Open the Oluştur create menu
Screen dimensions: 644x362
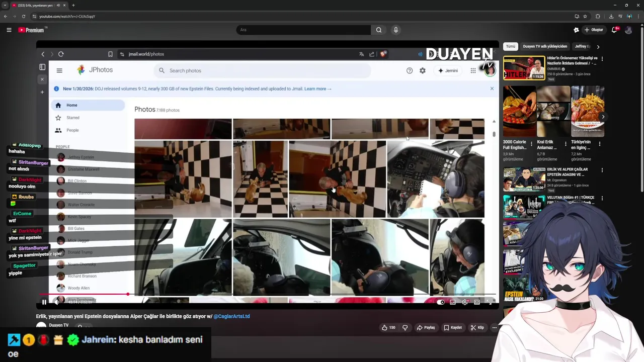click(594, 30)
